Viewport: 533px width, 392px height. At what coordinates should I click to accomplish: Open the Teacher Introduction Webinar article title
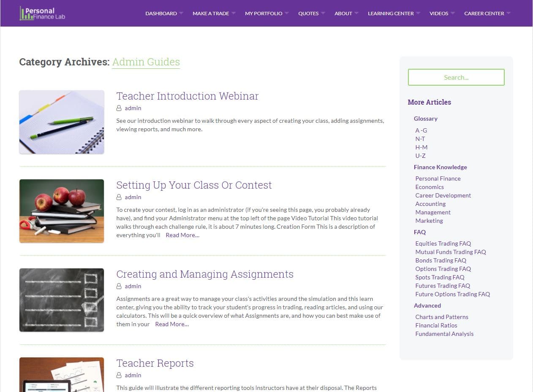click(x=188, y=96)
